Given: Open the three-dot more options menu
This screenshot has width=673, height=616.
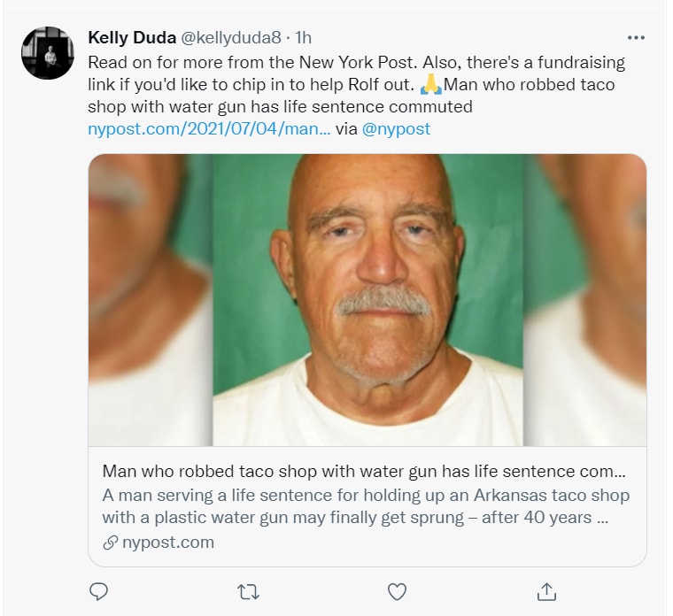Looking at the screenshot, I should coord(636,38).
